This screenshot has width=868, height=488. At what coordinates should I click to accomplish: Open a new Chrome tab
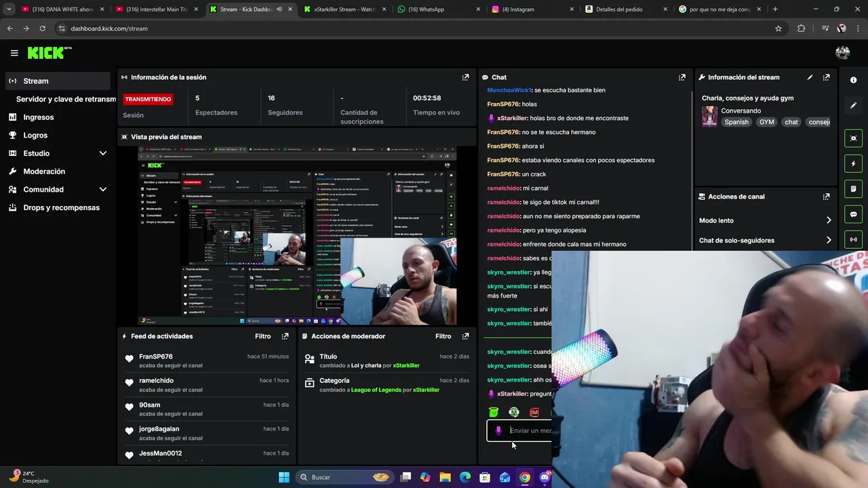(x=775, y=9)
